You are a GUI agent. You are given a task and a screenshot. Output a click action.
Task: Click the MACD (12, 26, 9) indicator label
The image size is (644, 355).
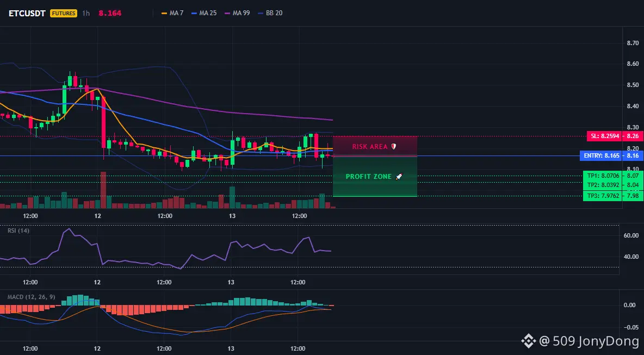click(31, 297)
